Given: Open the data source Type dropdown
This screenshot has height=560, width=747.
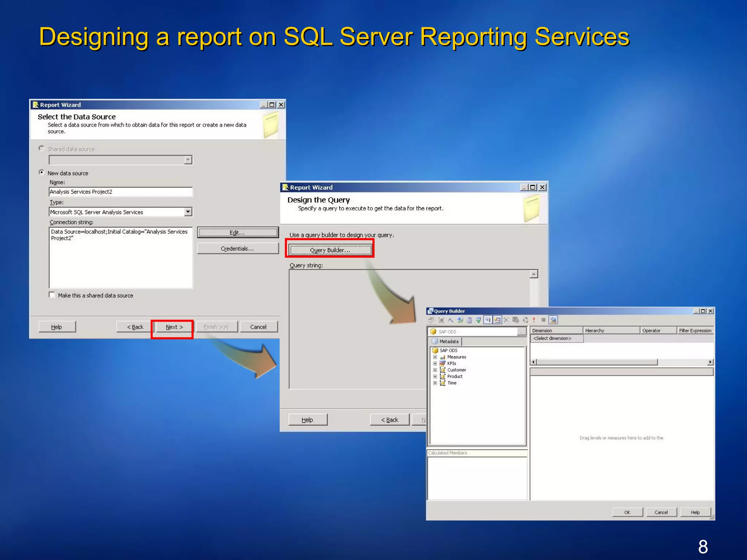Looking at the screenshot, I should pos(188,212).
